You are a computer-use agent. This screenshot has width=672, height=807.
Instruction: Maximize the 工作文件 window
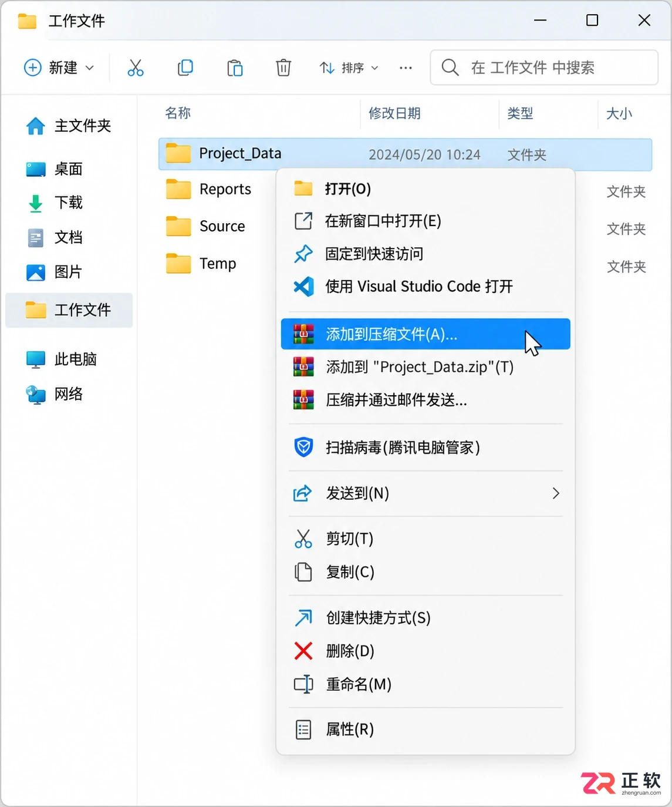[592, 21]
